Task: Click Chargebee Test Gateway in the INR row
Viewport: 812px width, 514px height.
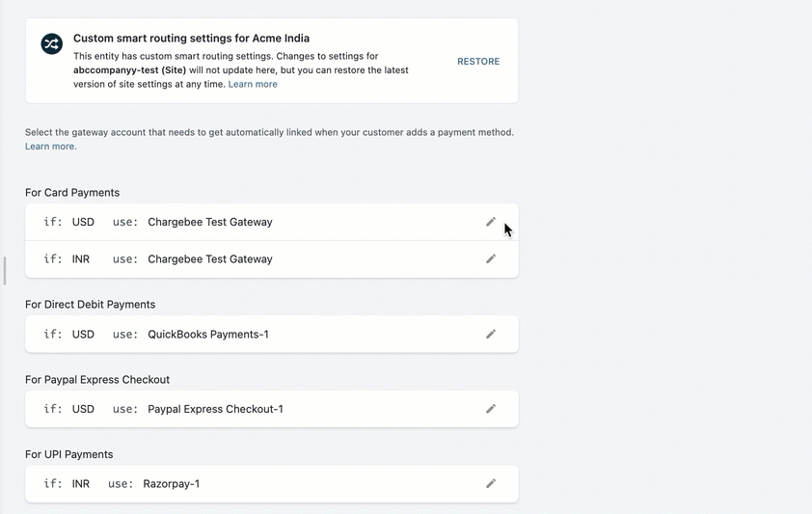Action: (x=209, y=259)
